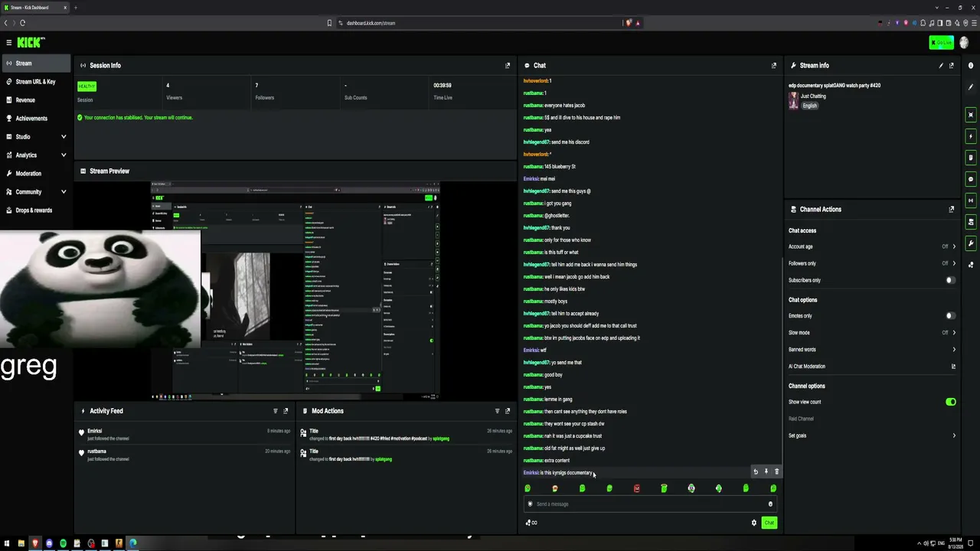
Task: Open Drops & rewards page
Action: [36, 210]
